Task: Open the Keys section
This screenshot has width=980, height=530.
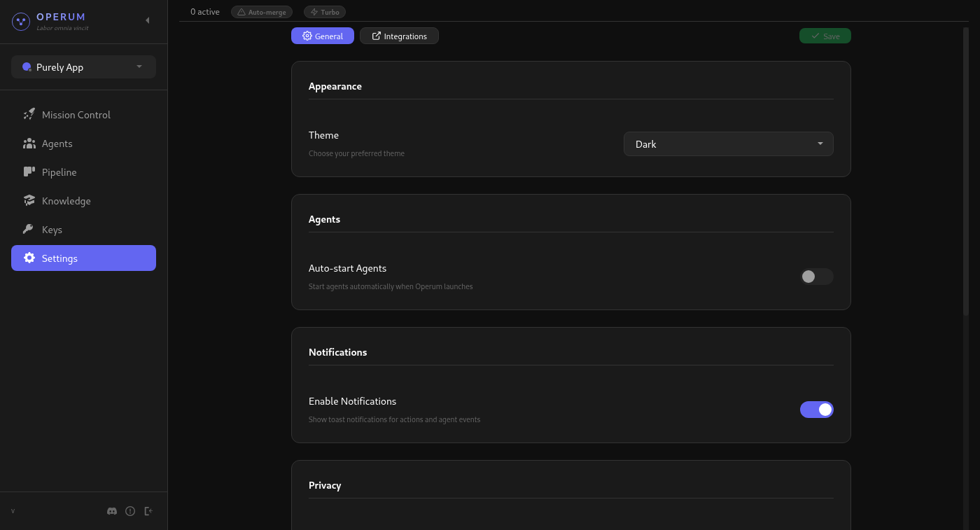Action: [52, 229]
